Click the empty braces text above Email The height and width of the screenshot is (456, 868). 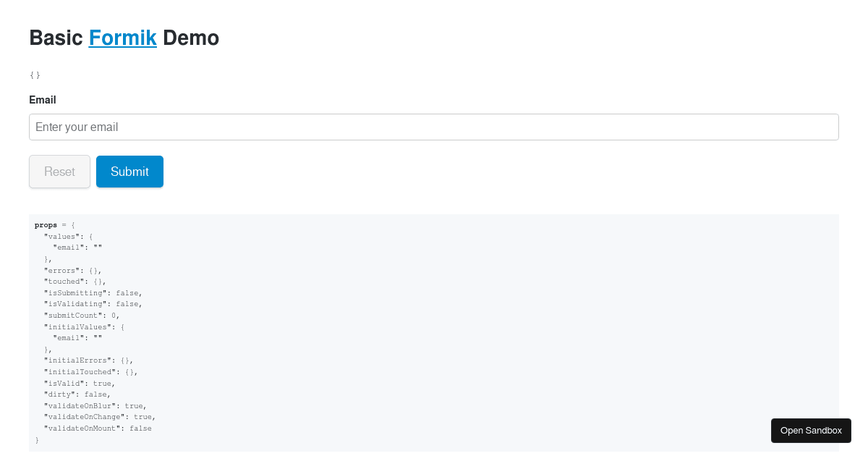[35, 75]
